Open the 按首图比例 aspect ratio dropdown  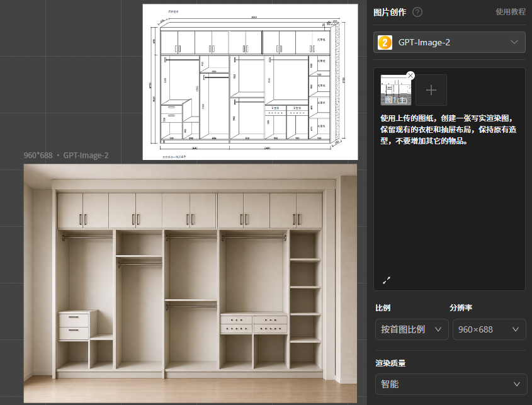pos(412,329)
